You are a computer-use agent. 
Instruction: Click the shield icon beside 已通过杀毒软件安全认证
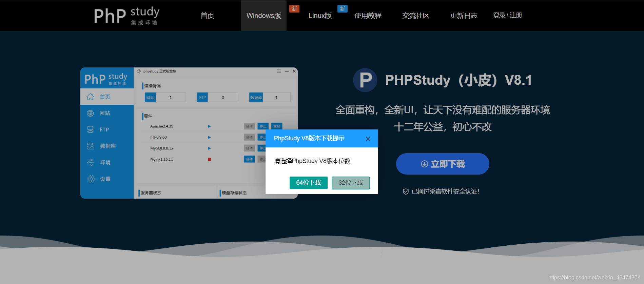[x=406, y=191]
